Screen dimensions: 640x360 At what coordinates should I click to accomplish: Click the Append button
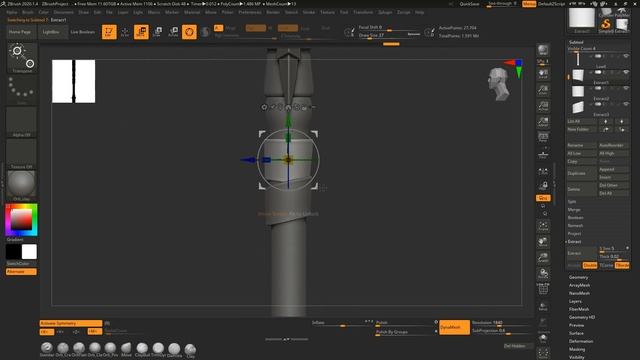pyautogui.click(x=613, y=169)
